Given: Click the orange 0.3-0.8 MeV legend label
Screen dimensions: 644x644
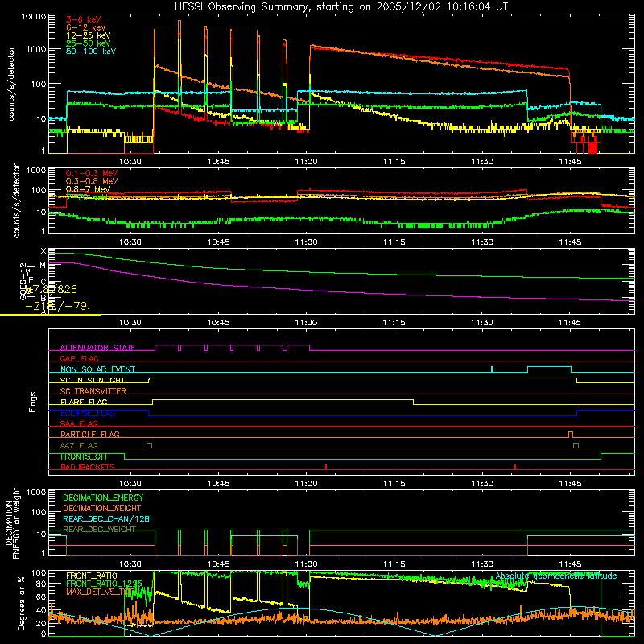Looking at the screenshot, I should [92, 181].
